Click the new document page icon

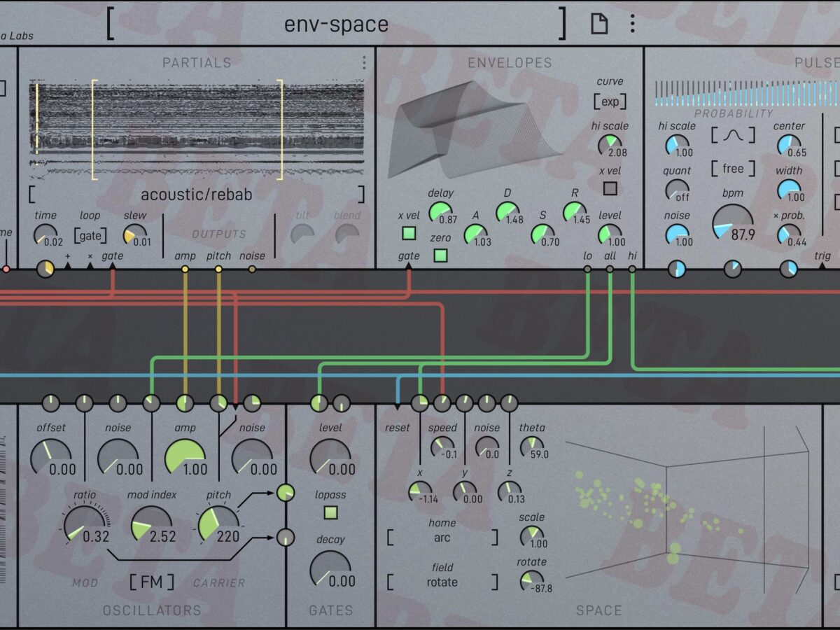598,24
